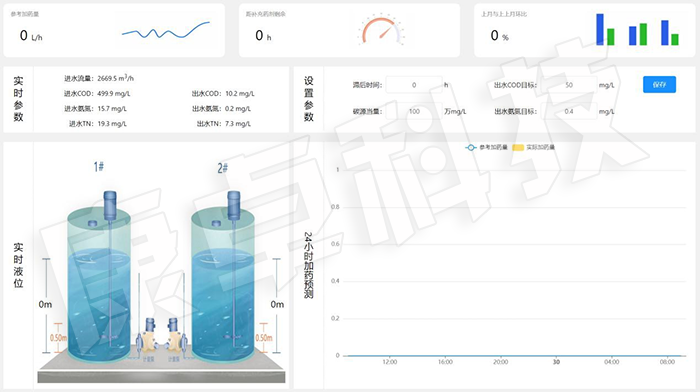The width and height of the screenshot is (700, 392).
Task: Click the orange gauge dial icon
Action: pos(381,30)
